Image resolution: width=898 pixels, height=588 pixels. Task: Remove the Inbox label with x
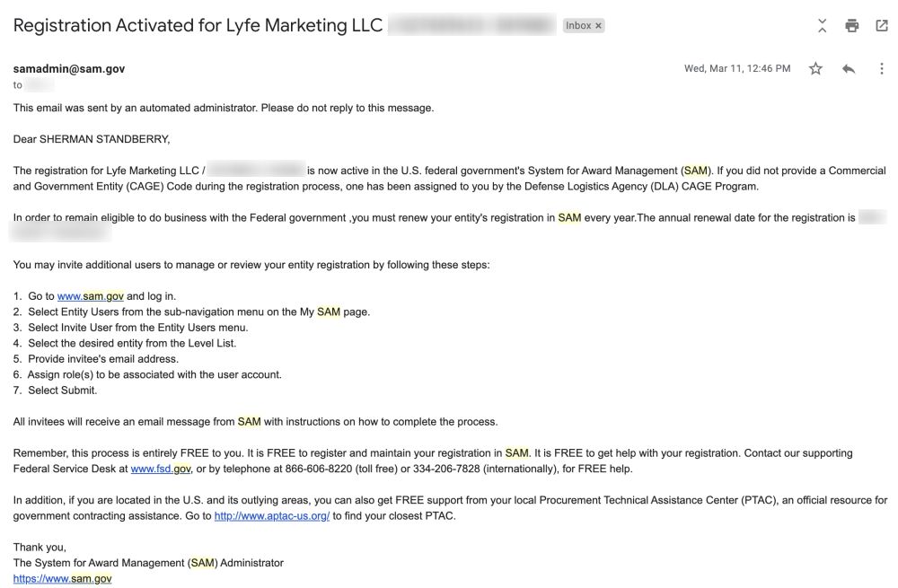tap(598, 26)
